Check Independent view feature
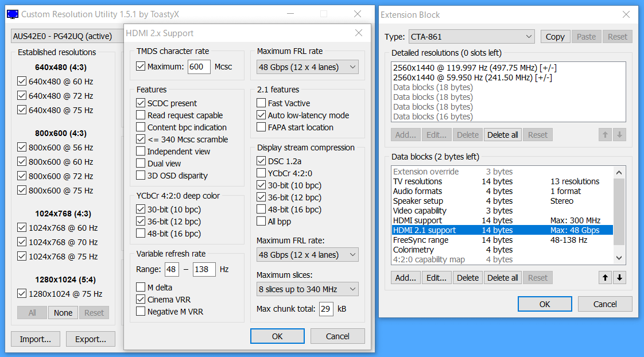644x357 pixels. tap(141, 151)
